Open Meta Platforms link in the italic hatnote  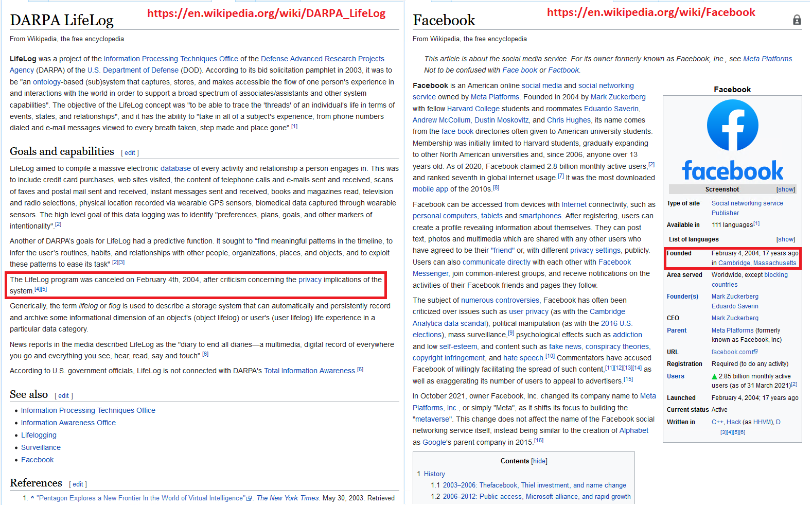pos(768,59)
